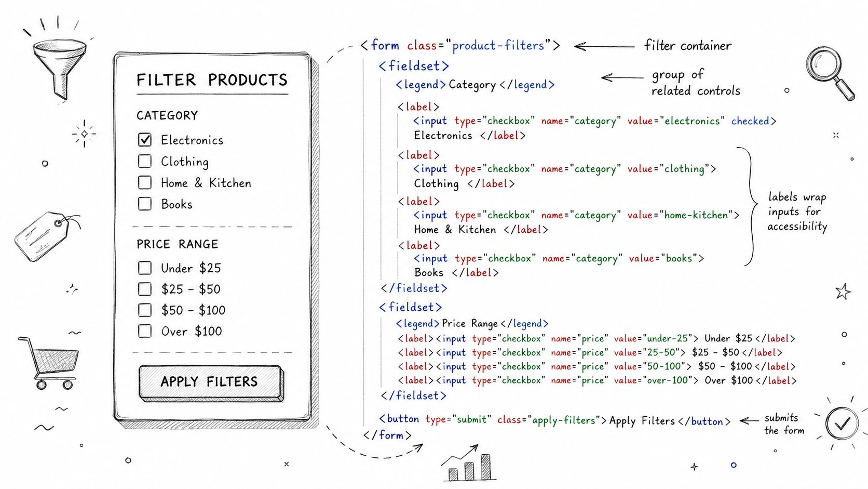Click the value="home-kitchen" attribute in code
This screenshot has height=489, width=868.
[681, 215]
